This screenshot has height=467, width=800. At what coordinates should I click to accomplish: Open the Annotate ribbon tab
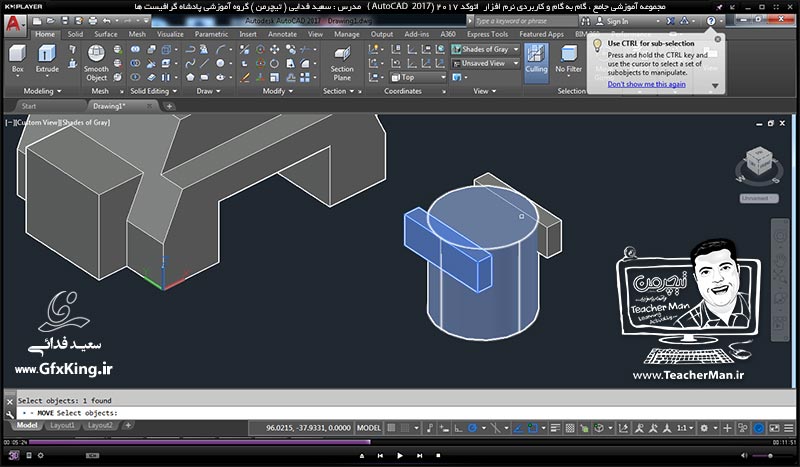pos(282,34)
